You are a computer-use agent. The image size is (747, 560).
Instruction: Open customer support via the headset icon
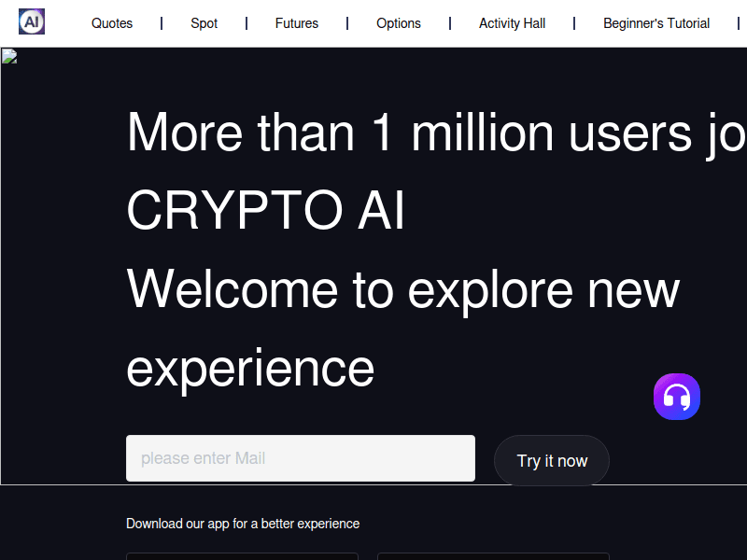[x=676, y=397]
